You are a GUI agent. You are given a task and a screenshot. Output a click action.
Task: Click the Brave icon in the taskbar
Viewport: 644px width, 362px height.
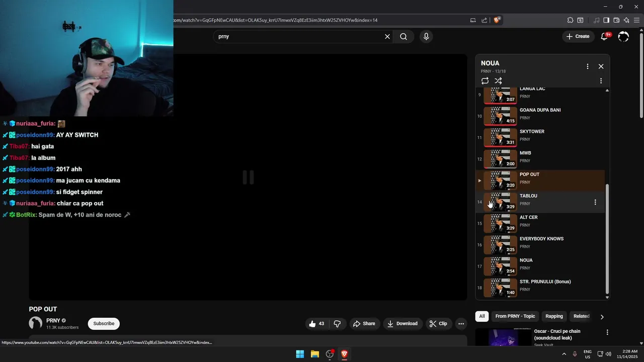click(x=344, y=354)
